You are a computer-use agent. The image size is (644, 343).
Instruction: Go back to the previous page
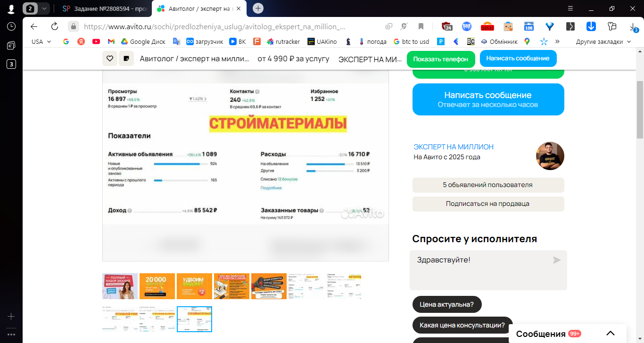click(34, 26)
